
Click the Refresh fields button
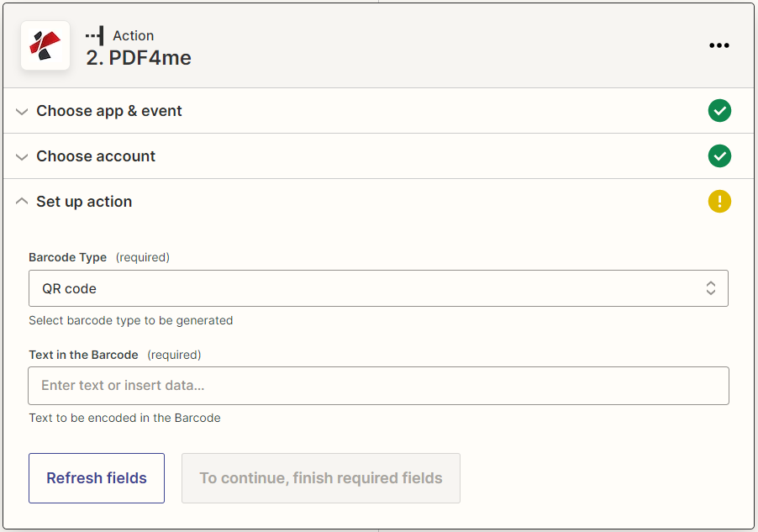coord(96,477)
